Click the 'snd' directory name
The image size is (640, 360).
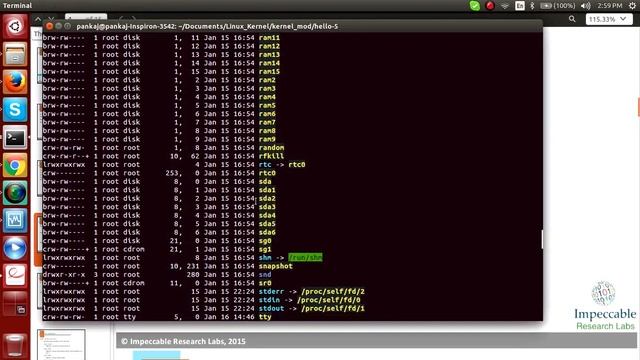[265, 275]
